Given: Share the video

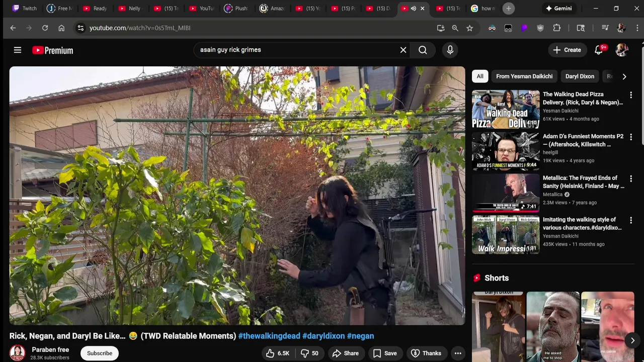Looking at the screenshot, I should 346,353.
